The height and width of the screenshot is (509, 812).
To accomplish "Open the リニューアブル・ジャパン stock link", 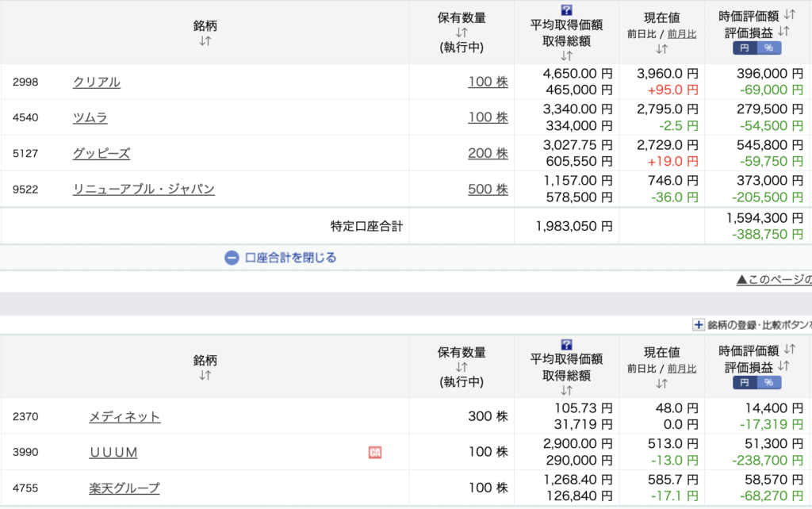I will (x=144, y=189).
